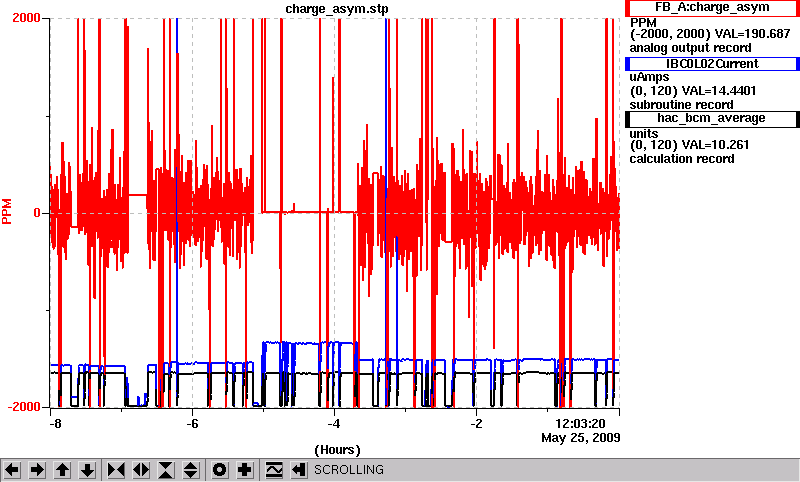The image size is (800, 482).
Task: Click the vertical compress hourglass icon
Action: 166,470
